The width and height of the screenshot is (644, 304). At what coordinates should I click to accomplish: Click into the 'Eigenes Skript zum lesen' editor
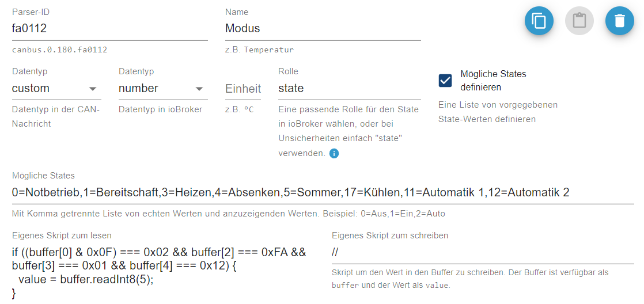pos(161,272)
